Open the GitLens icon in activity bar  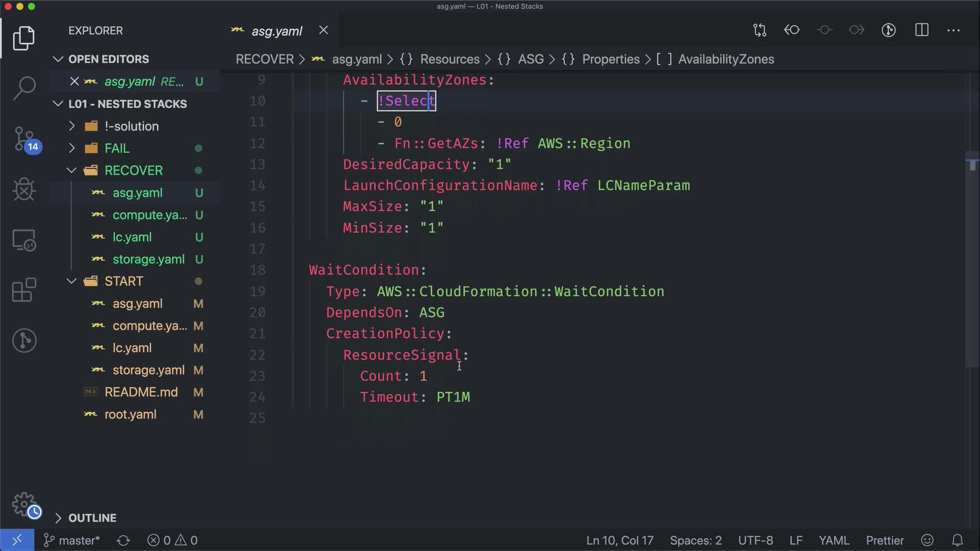pos(24,340)
